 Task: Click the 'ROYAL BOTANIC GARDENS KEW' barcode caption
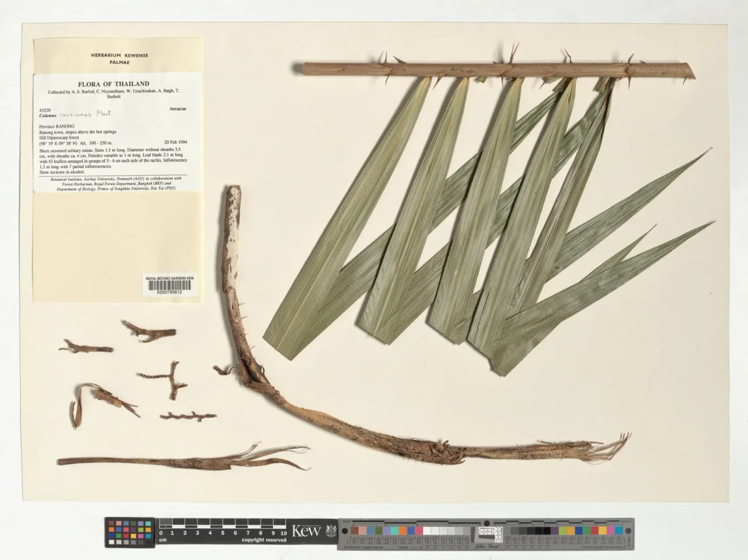point(170,278)
